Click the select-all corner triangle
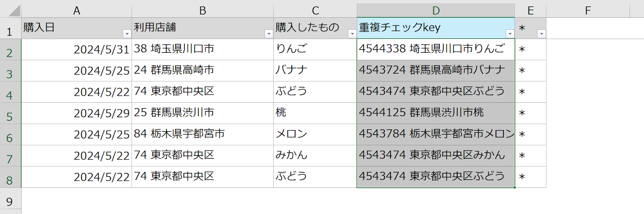The width and height of the screenshot is (644, 214). pyautogui.click(x=14, y=10)
